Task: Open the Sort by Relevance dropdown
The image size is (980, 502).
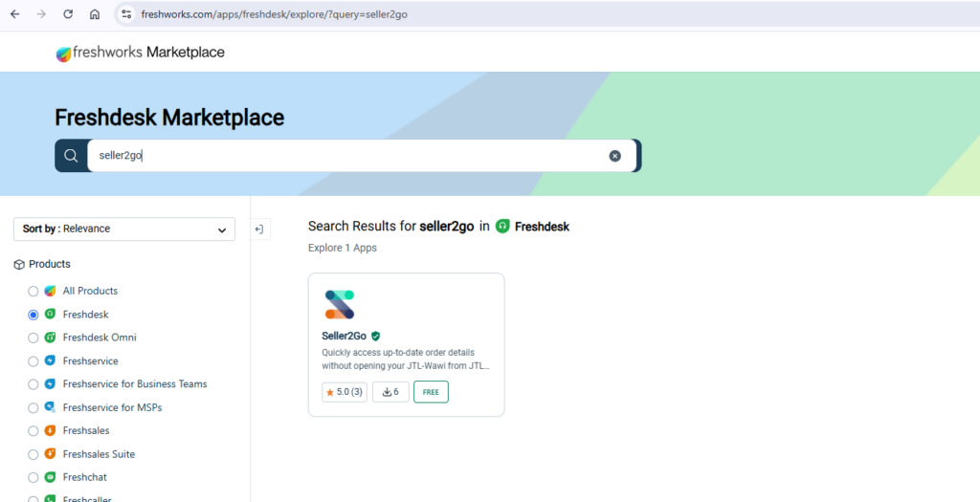Action: coord(124,229)
